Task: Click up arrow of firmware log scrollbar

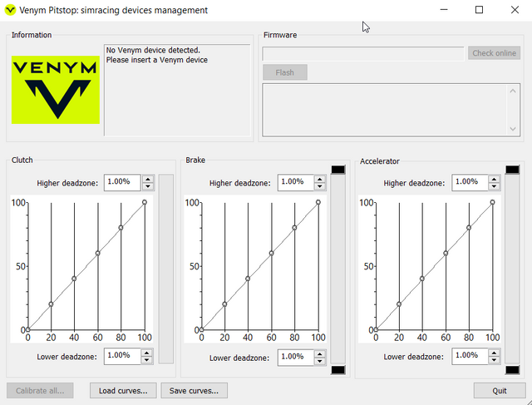Action: coord(513,91)
